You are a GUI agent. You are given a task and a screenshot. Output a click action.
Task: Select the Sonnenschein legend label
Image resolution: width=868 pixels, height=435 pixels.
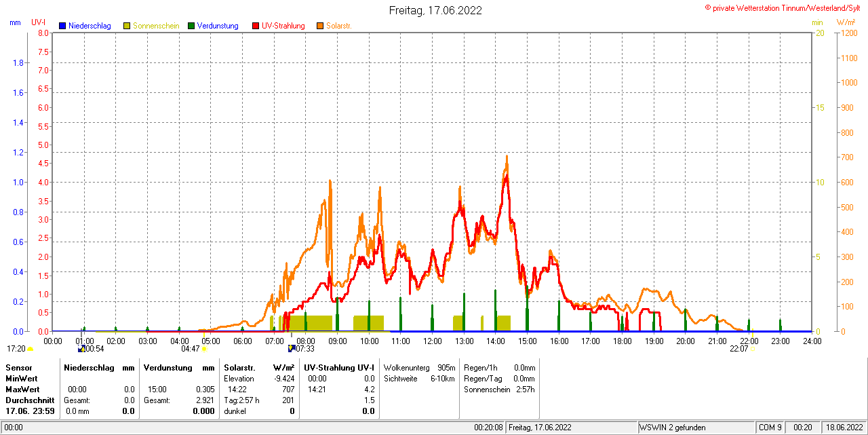coord(156,26)
